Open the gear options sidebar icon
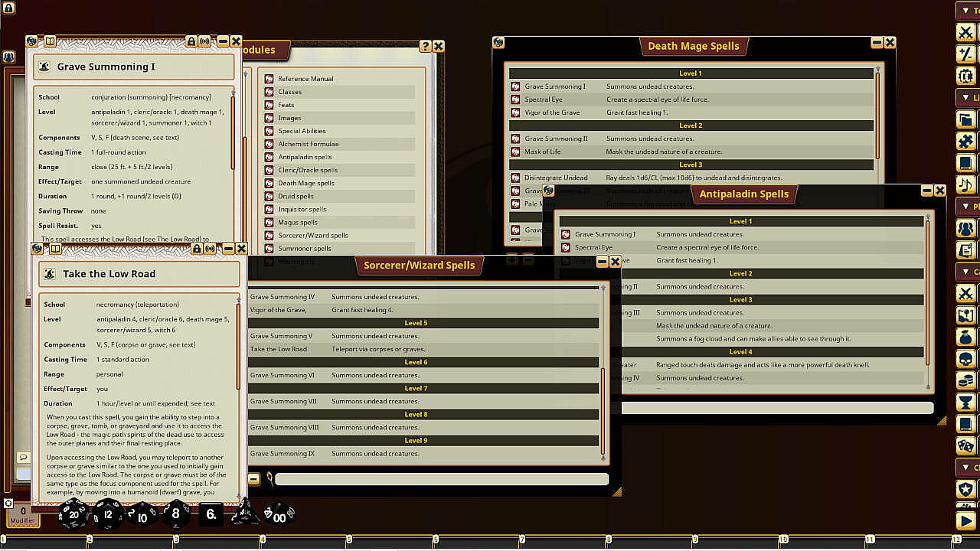This screenshot has height=551, width=980. pyautogui.click(x=965, y=76)
